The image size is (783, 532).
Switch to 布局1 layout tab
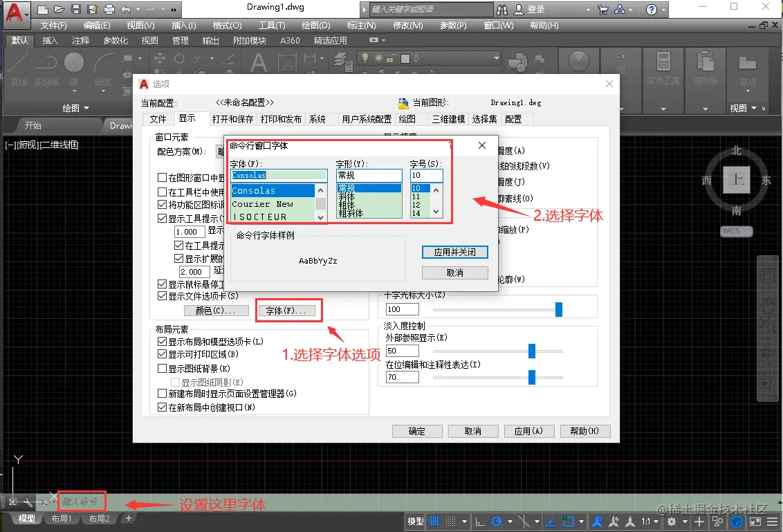click(x=62, y=519)
